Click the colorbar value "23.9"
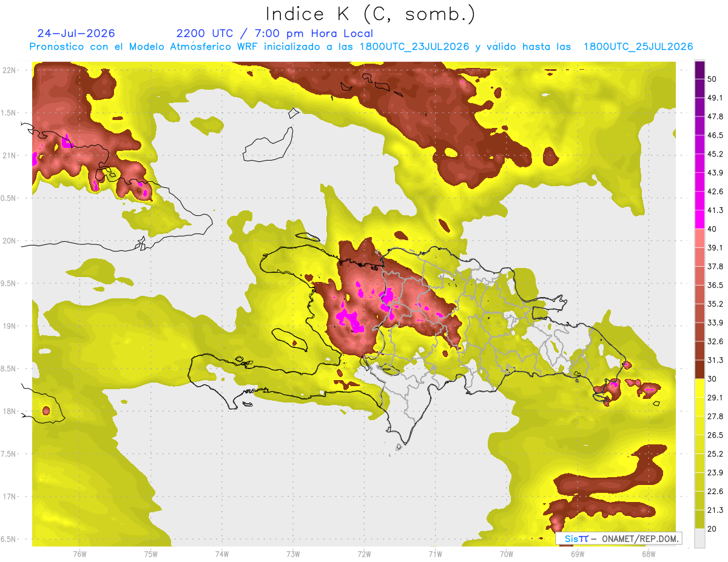 tap(715, 472)
